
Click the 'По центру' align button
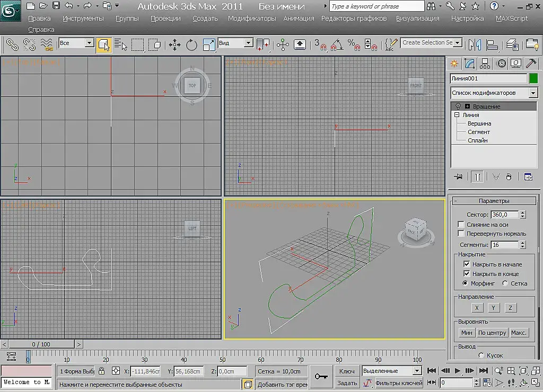(492, 333)
